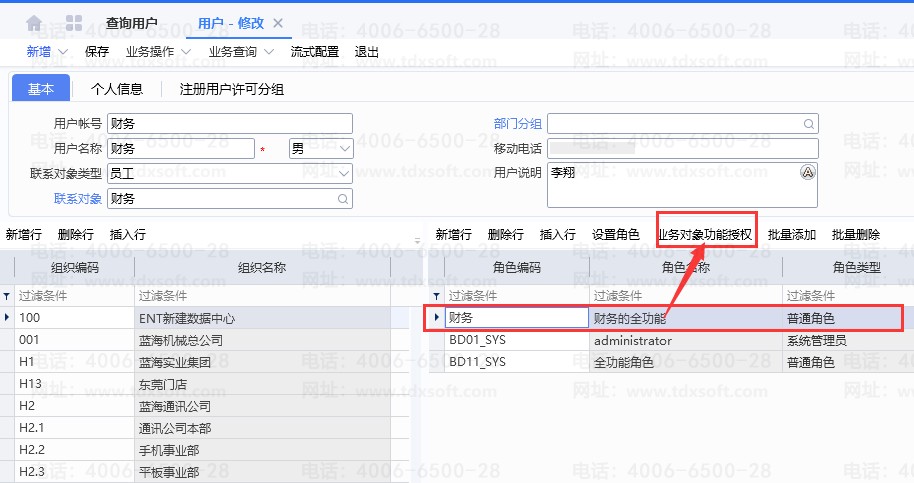Click 角色编码 filter condition field
The image size is (914, 483).
[x=516, y=296]
